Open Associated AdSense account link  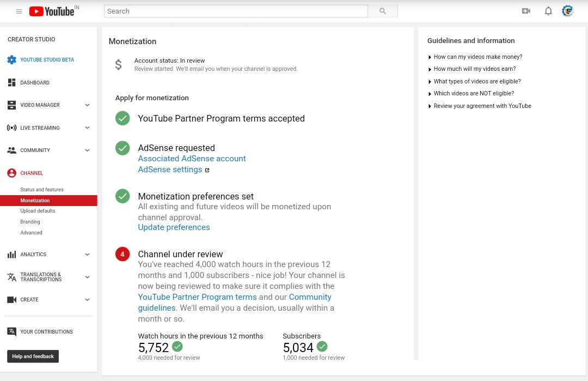pyautogui.click(x=192, y=159)
